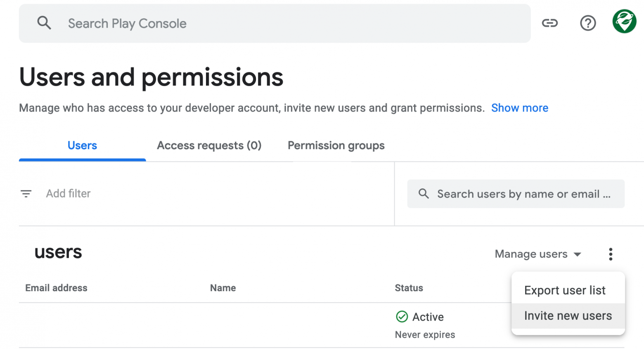Open the Permission groups tab

coord(336,145)
